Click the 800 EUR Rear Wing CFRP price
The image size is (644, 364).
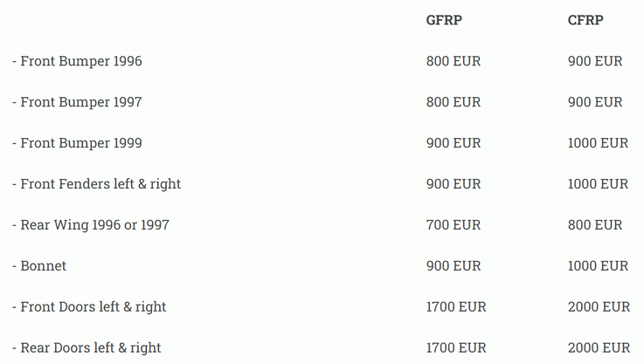click(x=595, y=225)
